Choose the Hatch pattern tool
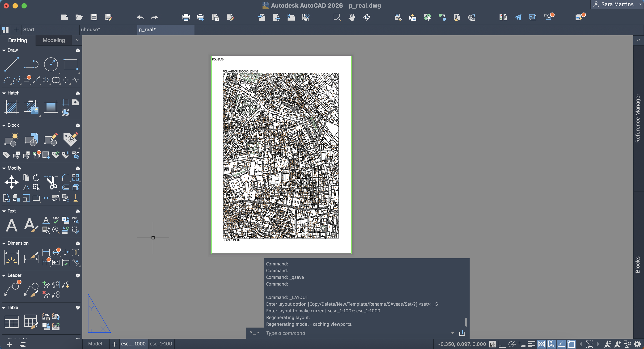644x349 pixels. pyautogui.click(x=11, y=107)
